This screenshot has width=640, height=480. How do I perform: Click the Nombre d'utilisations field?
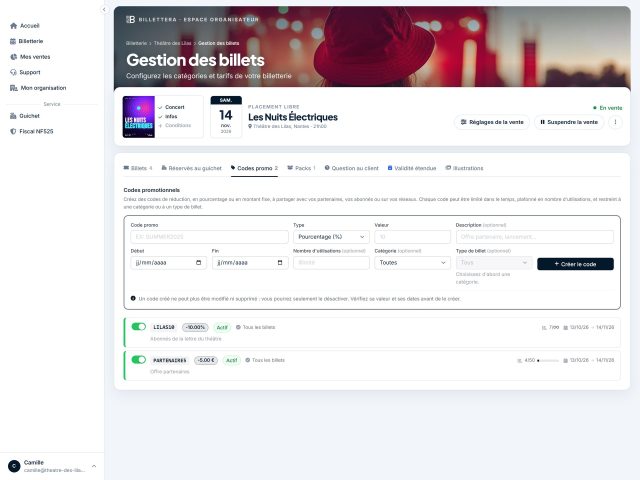[331, 262]
